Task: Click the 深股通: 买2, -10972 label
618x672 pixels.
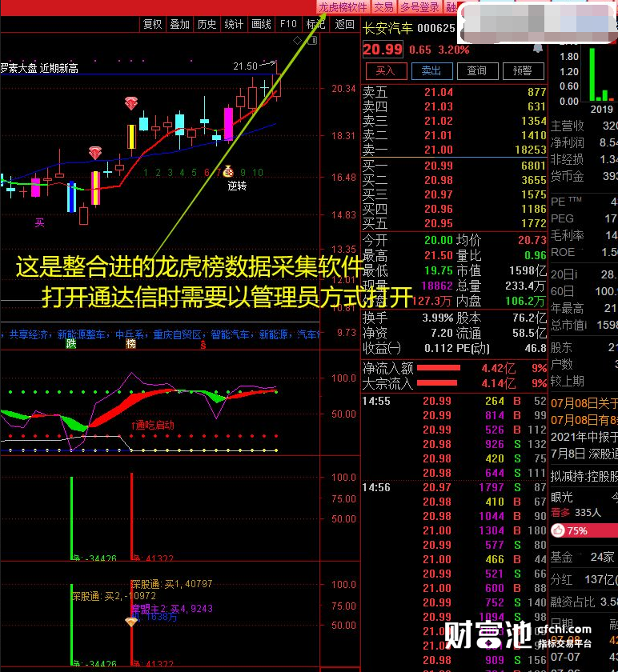Action: click(114, 596)
